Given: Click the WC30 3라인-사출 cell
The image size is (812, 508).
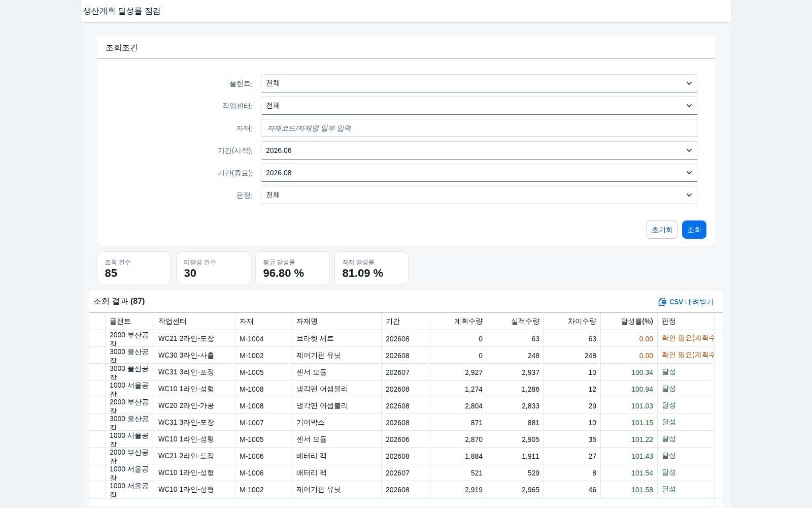Looking at the screenshot, I should tap(194, 356).
